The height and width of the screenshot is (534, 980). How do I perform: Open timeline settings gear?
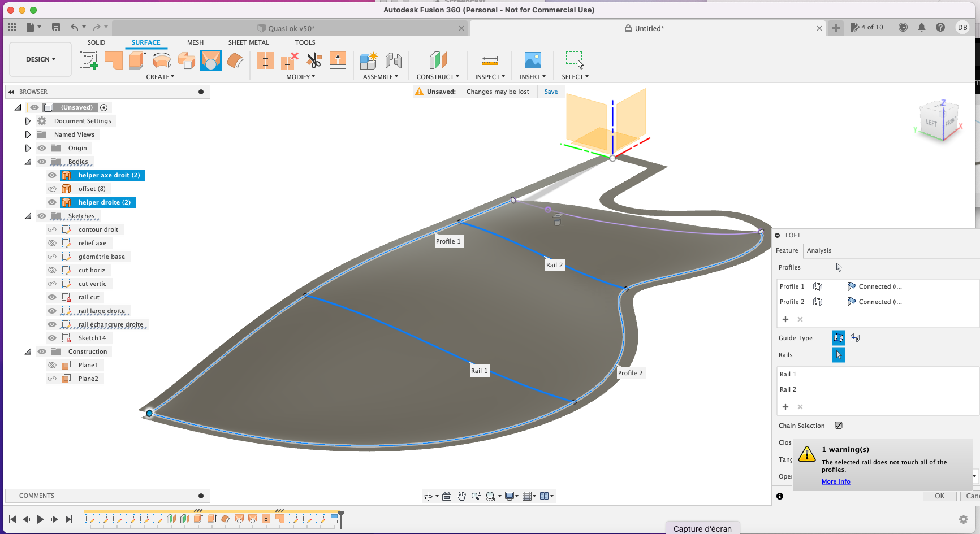(964, 519)
